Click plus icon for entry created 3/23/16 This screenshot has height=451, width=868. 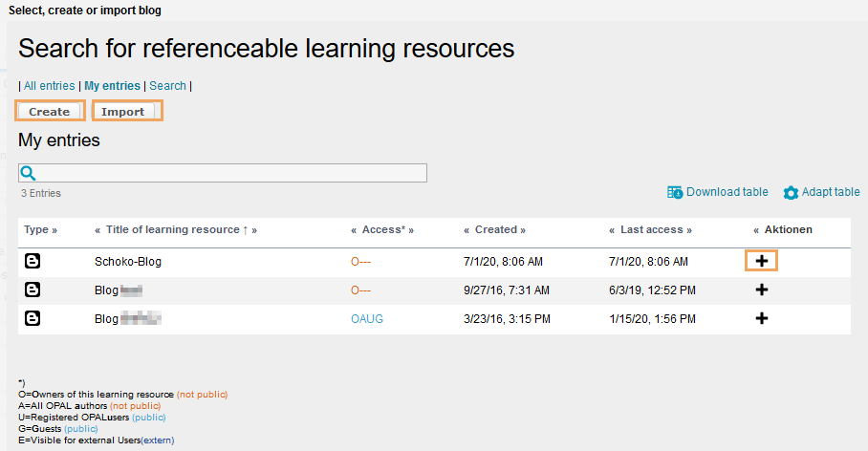click(x=762, y=318)
